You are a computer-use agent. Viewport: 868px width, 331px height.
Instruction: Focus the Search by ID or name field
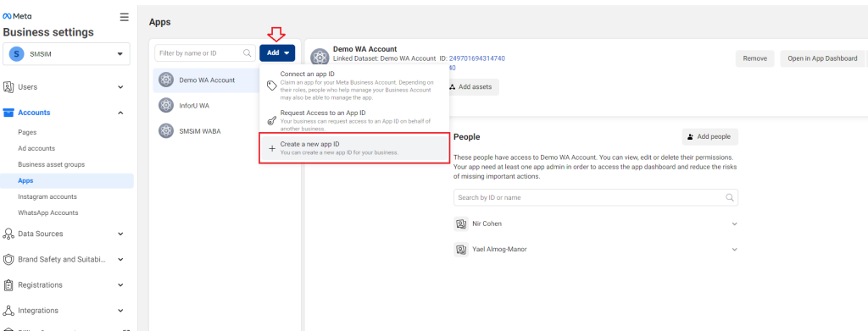596,197
